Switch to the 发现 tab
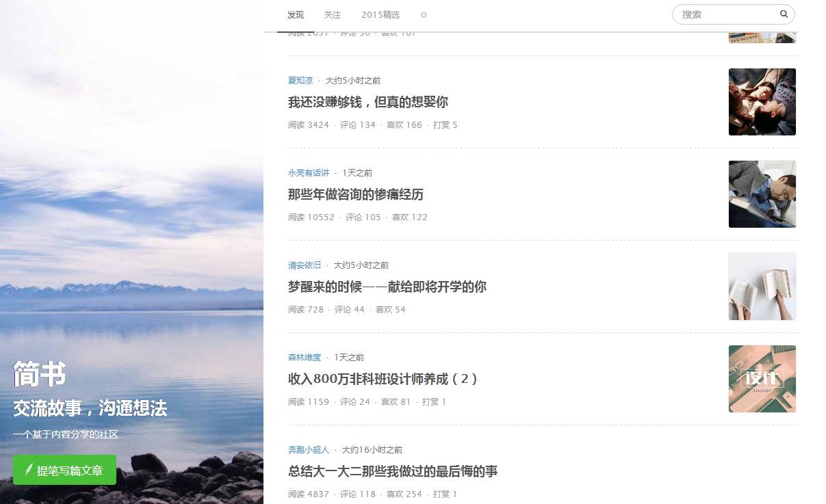 (x=296, y=14)
